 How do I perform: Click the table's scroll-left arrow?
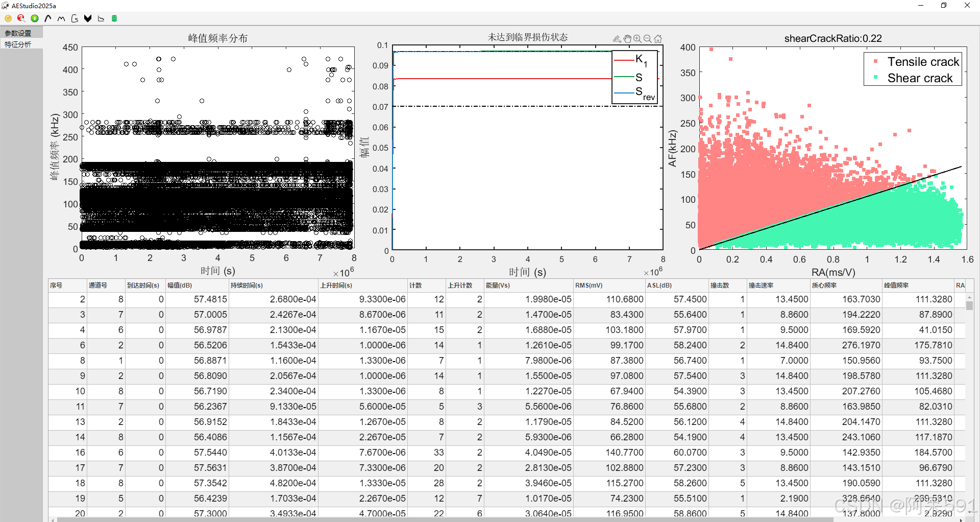click(x=53, y=519)
